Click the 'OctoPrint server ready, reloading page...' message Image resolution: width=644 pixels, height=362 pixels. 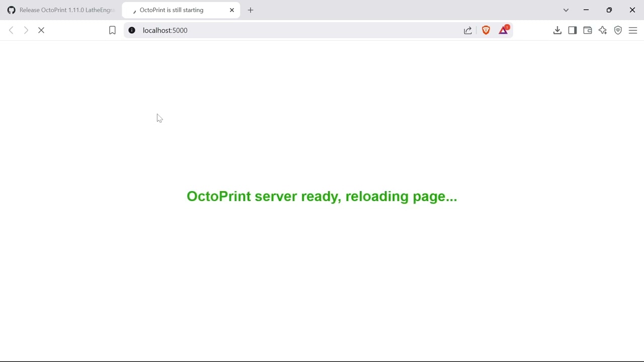click(x=322, y=197)
